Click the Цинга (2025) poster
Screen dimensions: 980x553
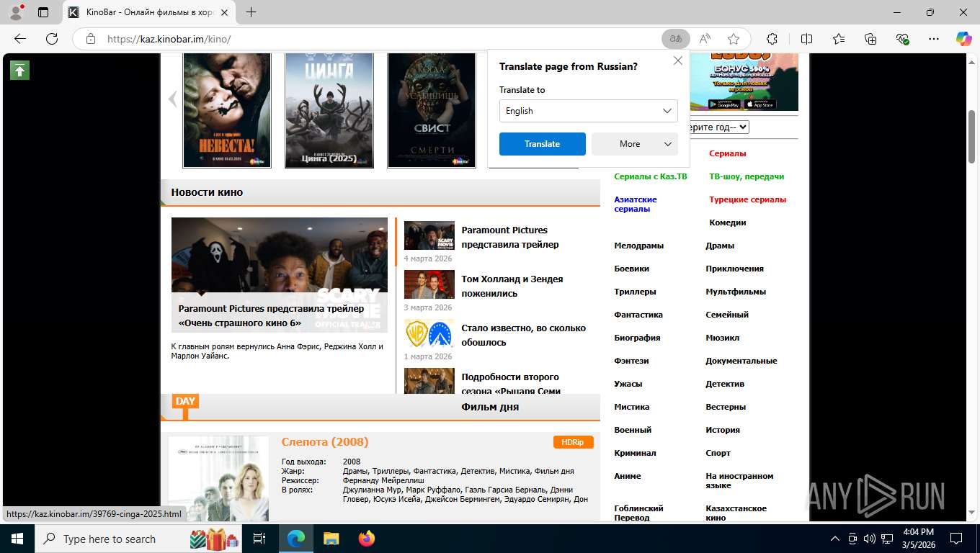pyautogui.click(x=329, y=110)
